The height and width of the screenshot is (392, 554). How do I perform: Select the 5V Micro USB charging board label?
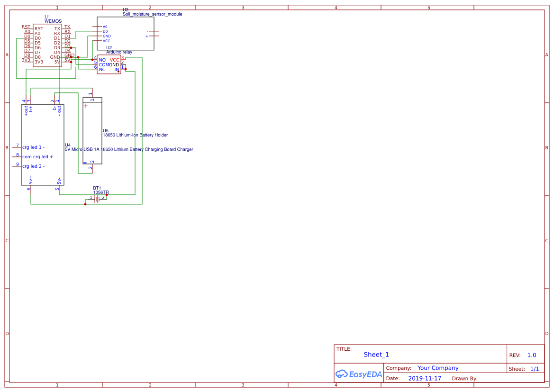coord(129,149)
